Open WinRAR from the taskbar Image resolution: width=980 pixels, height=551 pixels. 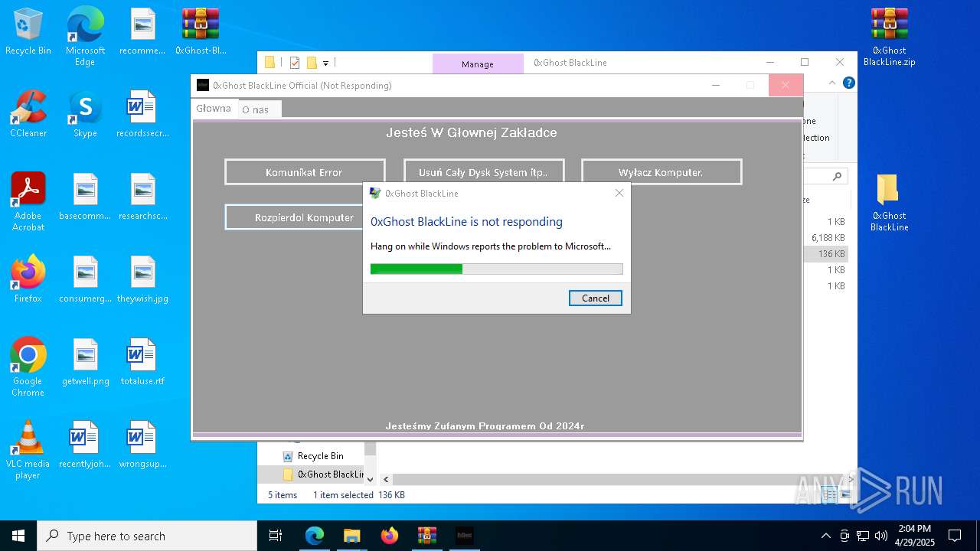click(x=426, y=536)
